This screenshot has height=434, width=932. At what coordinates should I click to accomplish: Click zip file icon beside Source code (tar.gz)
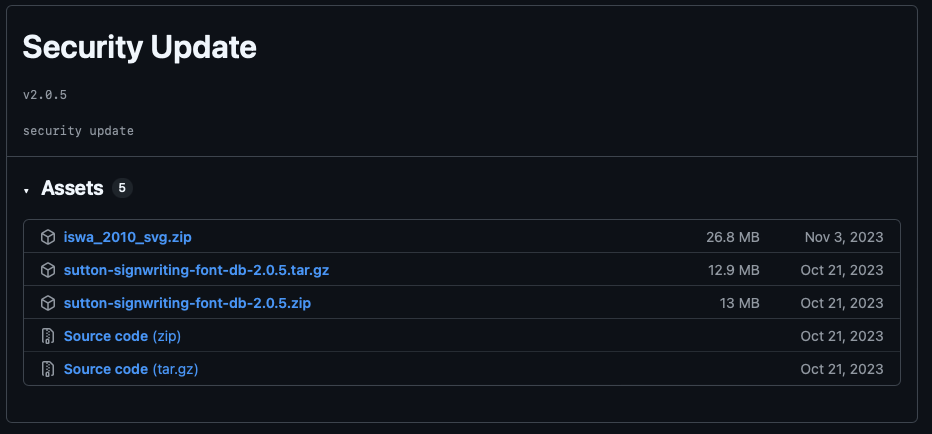tap(48, 369)
